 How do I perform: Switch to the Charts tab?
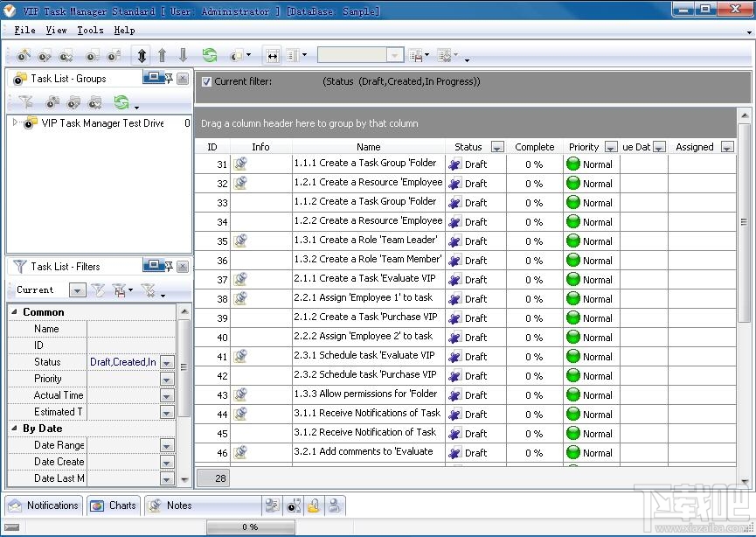tap(114, 506)
